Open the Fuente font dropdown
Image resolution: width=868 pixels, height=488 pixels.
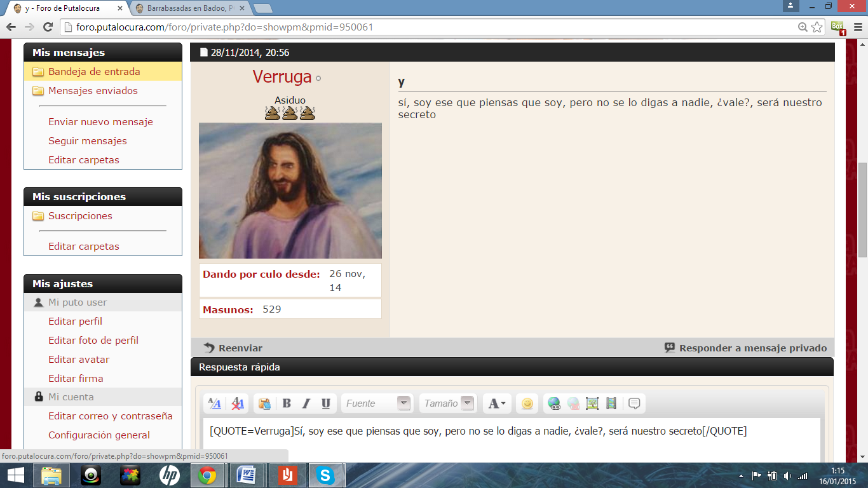click(x=377, y=403)
